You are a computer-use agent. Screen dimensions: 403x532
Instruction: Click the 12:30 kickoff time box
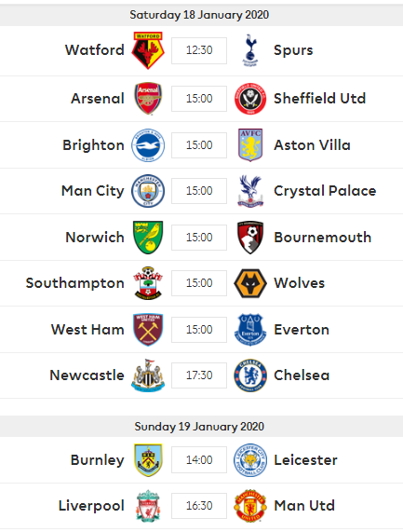199,50
